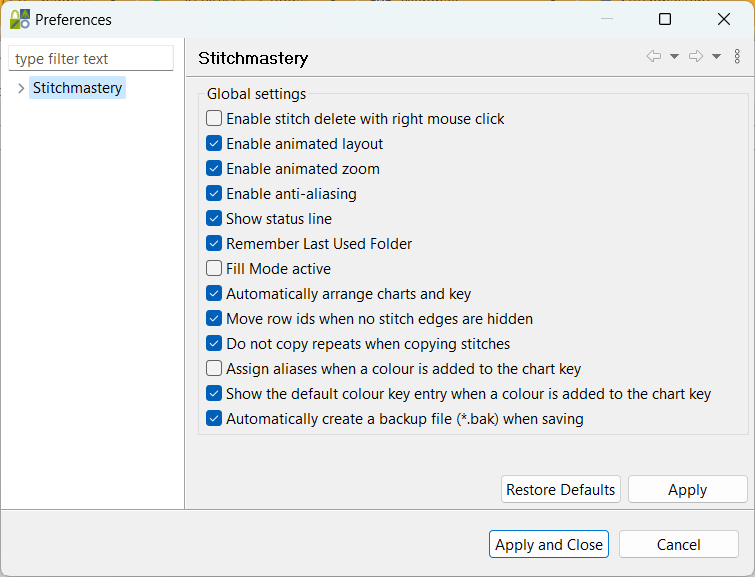
Task: Disable the anti-aliasing checkbox
Action: [214, 194]
